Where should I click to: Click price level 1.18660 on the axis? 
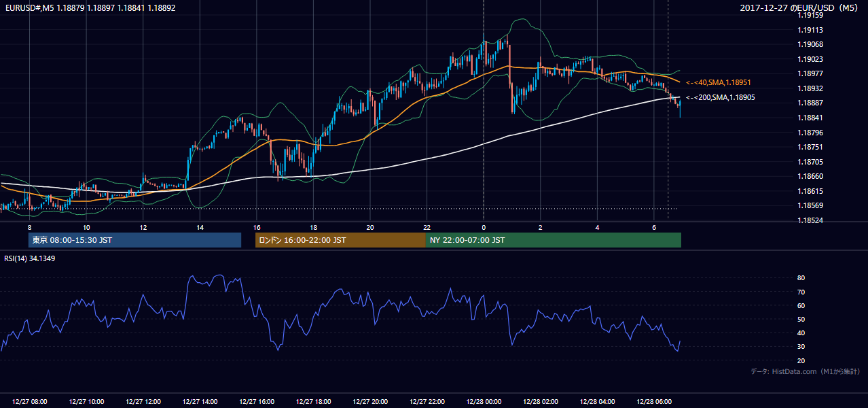810,176
